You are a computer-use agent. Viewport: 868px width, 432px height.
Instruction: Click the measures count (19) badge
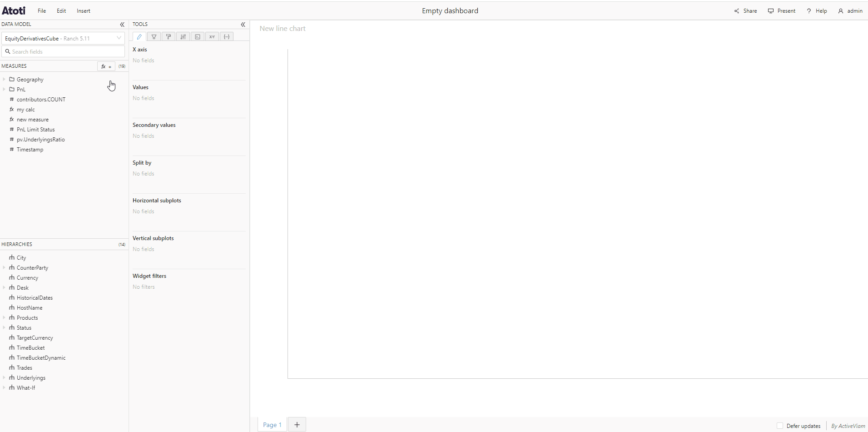pos(122,66)
